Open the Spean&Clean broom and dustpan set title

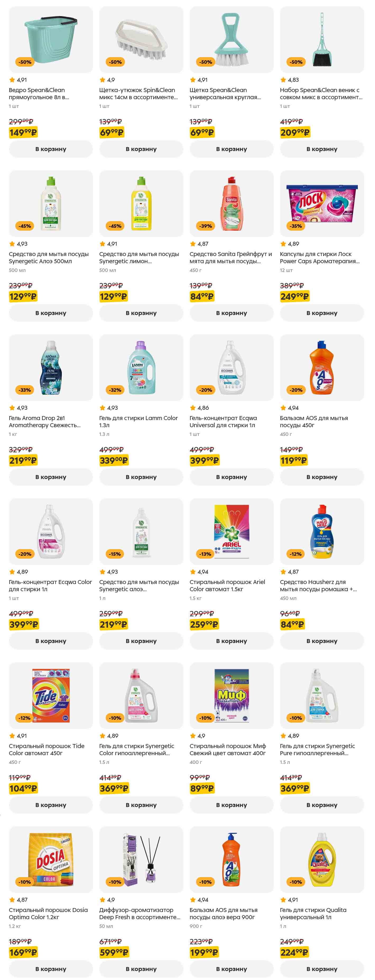(x=321, y=94)
